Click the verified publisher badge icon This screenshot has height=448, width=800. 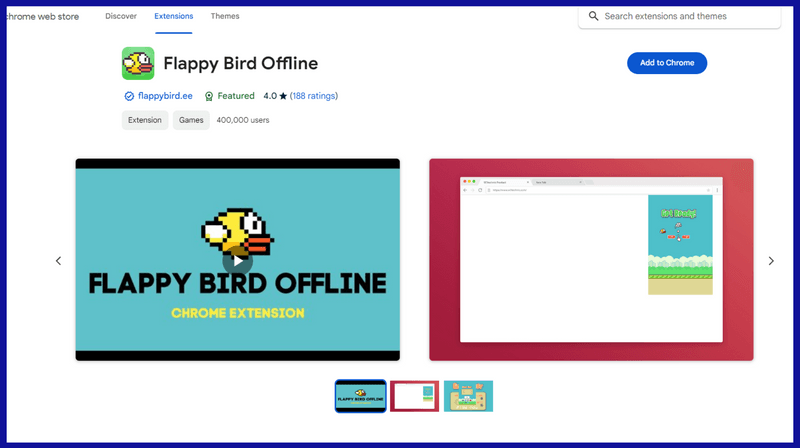(x=129, y=96)
